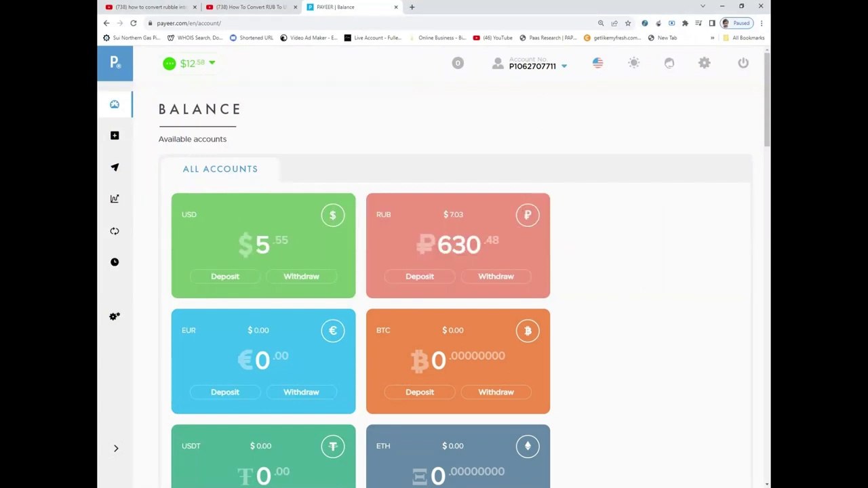Click the Ethereum icon on ETH card
The image size is (868, 488).
(528, 447)
